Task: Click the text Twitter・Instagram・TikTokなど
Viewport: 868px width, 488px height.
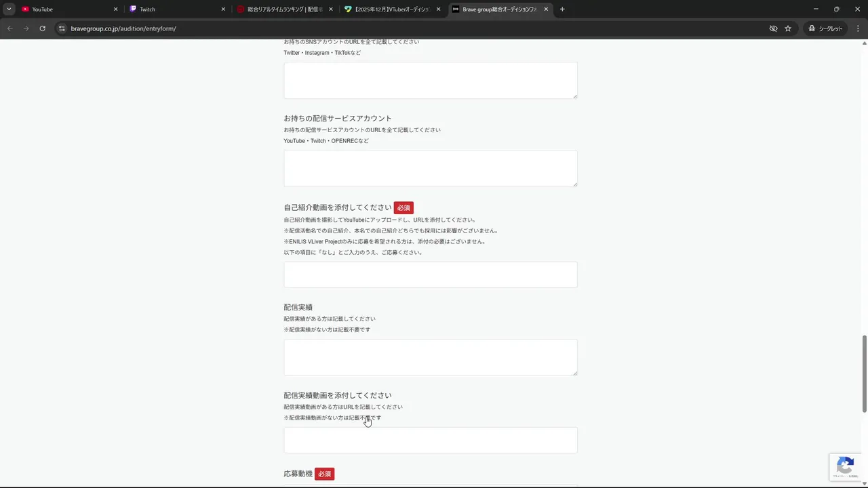Action: coord(322,53)
